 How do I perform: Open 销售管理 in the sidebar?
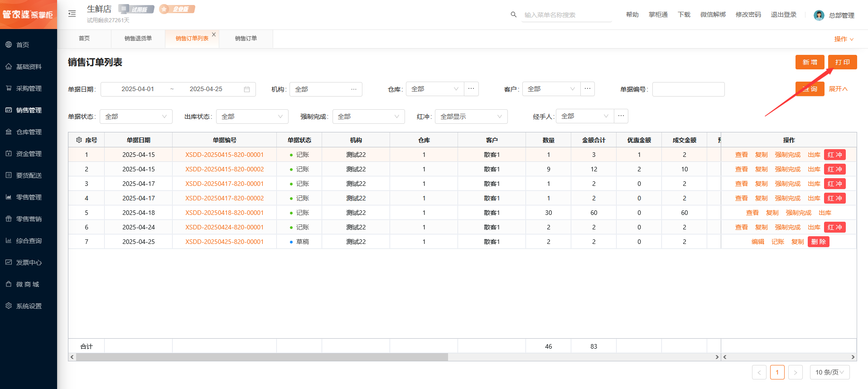[x=29, y=110]
